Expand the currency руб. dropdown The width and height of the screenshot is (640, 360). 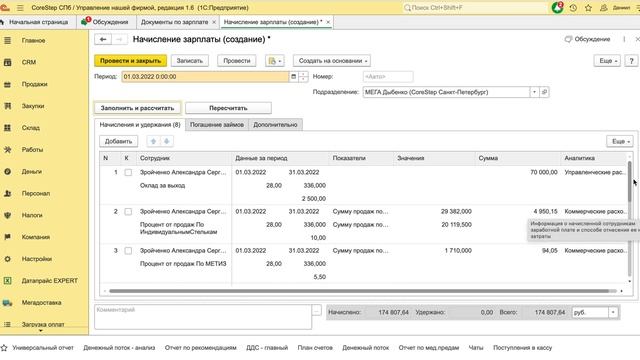click(613, 312)
